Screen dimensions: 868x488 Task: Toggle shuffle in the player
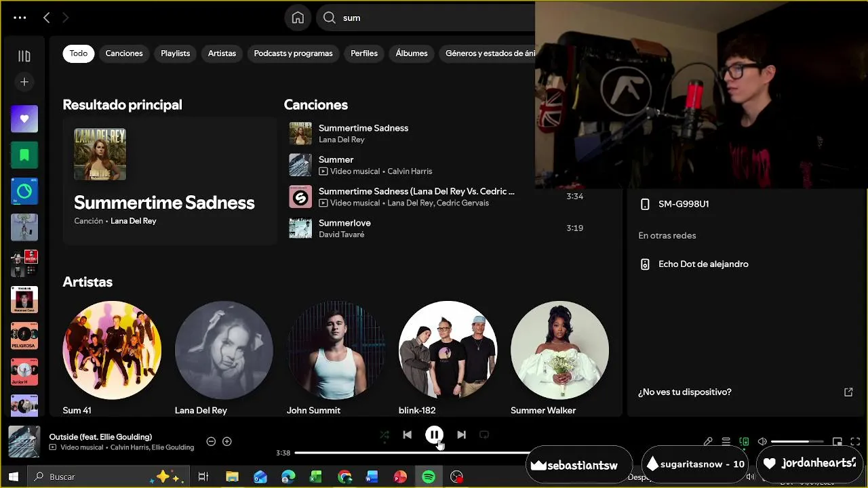pyautogui.click(x=384, y=435)
